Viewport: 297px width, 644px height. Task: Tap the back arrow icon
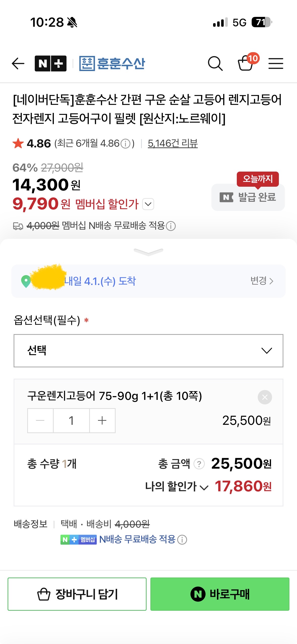pyautogui.click(x=18, y=63)
